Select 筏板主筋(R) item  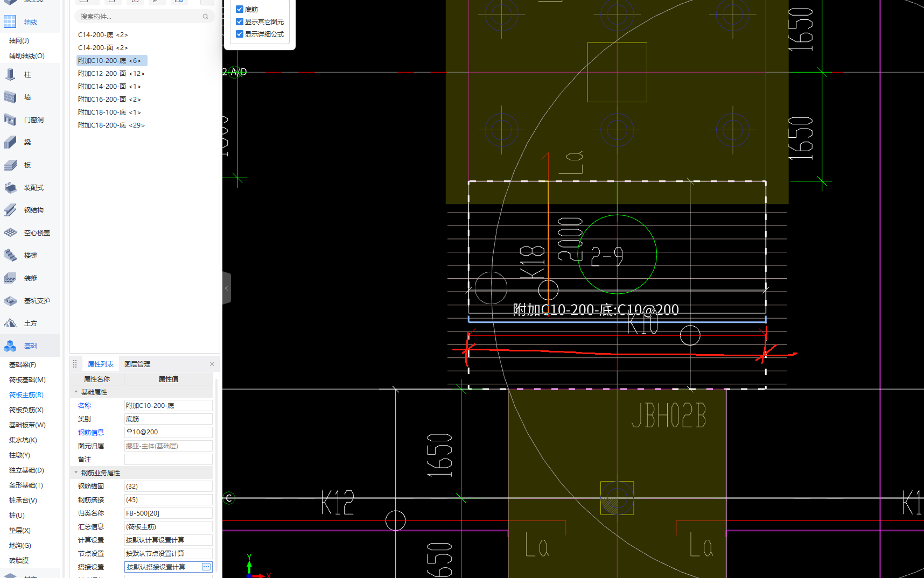(26, 395)
